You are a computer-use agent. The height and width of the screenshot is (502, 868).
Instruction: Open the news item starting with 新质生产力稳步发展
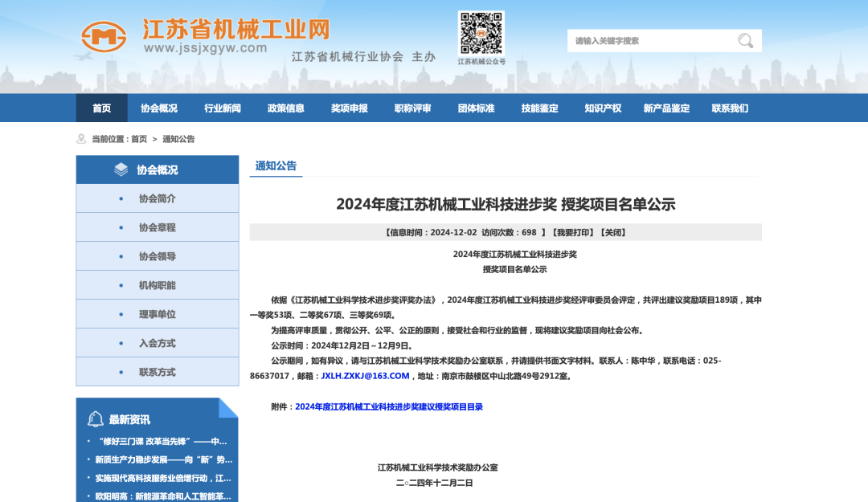click(163, 460)
